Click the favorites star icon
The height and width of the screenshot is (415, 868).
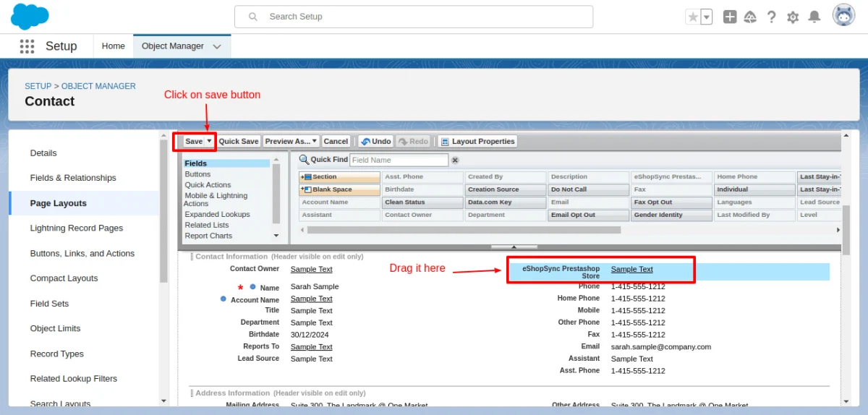[x=693, y=17]
